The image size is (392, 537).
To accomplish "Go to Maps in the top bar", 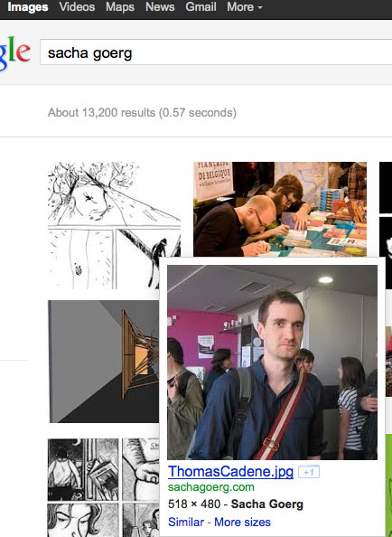I will [x=120, y=7].
